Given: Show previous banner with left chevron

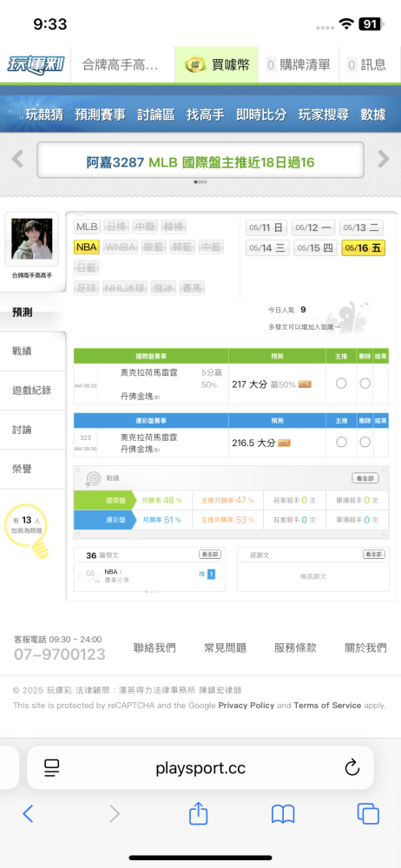Looking at the screenshot, I should point(17,160).
